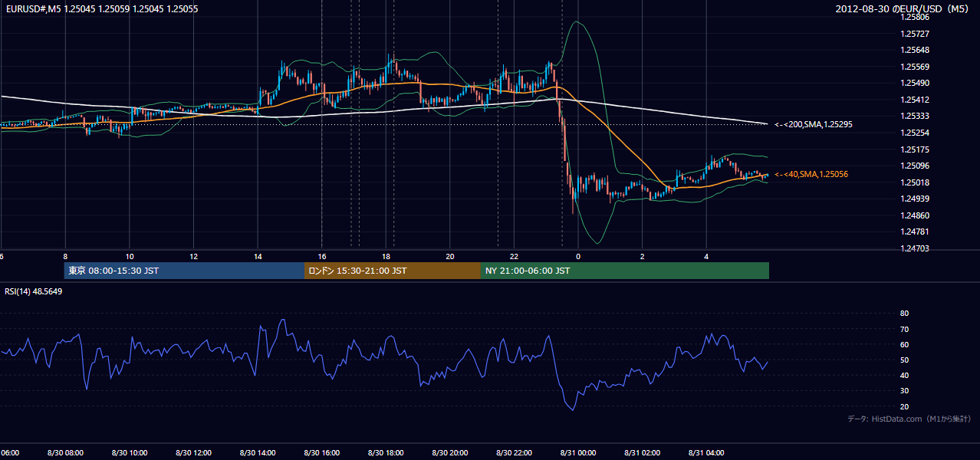Image resolution: width=980 pixels, height=460 pixels.
Task: Click the 200,SMA,1.25295 line label
Action: coord(814,124)
